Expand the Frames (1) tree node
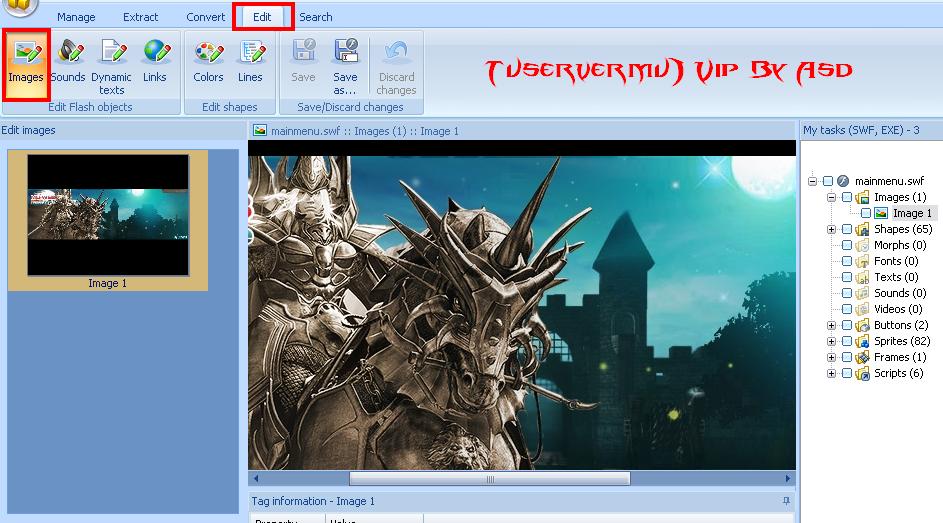The height and width of the screenshot is (523, 943). pyautogui.click(x=831, y=357)
